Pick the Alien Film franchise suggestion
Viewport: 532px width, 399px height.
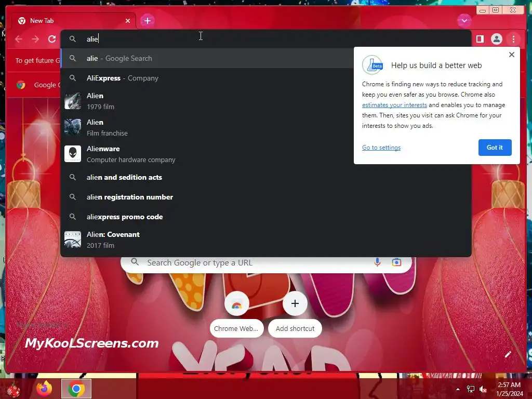tap(207, 128)
